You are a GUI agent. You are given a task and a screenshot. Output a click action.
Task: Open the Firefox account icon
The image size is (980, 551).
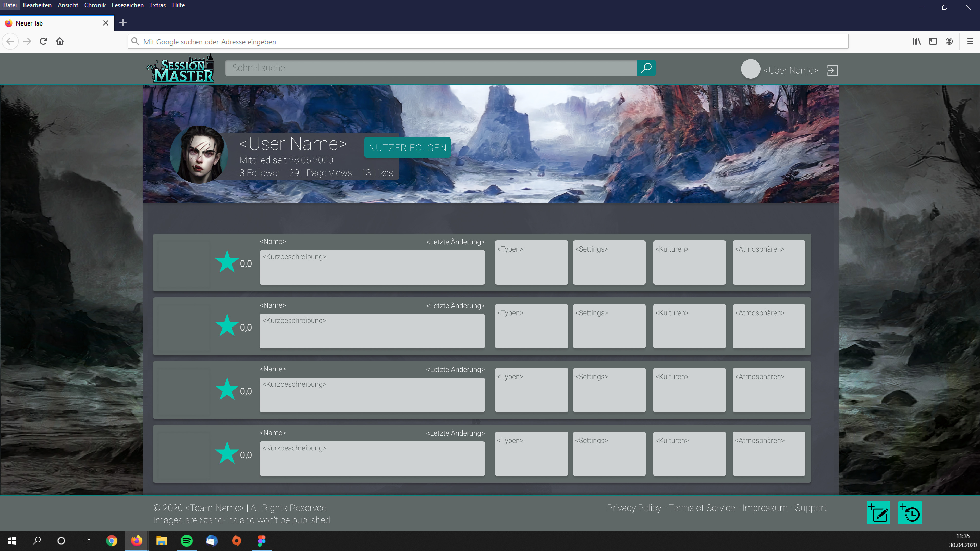click(949, 41)
